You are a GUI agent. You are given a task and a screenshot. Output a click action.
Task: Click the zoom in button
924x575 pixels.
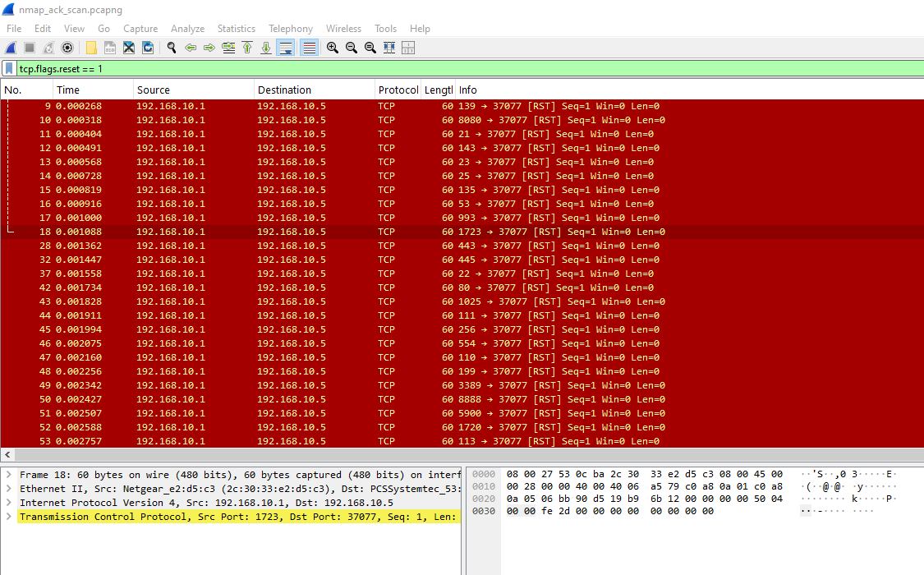[x=332, y=47]
